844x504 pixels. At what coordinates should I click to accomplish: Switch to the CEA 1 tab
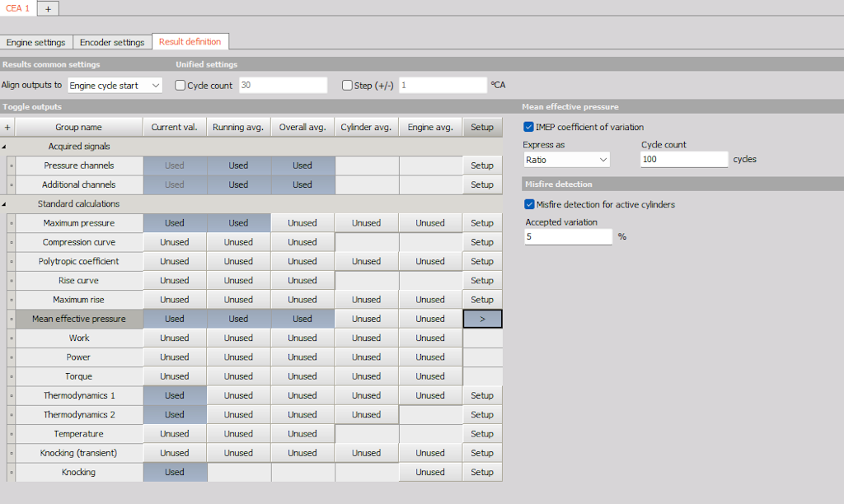pyautogui.click(x=18, y=8)
